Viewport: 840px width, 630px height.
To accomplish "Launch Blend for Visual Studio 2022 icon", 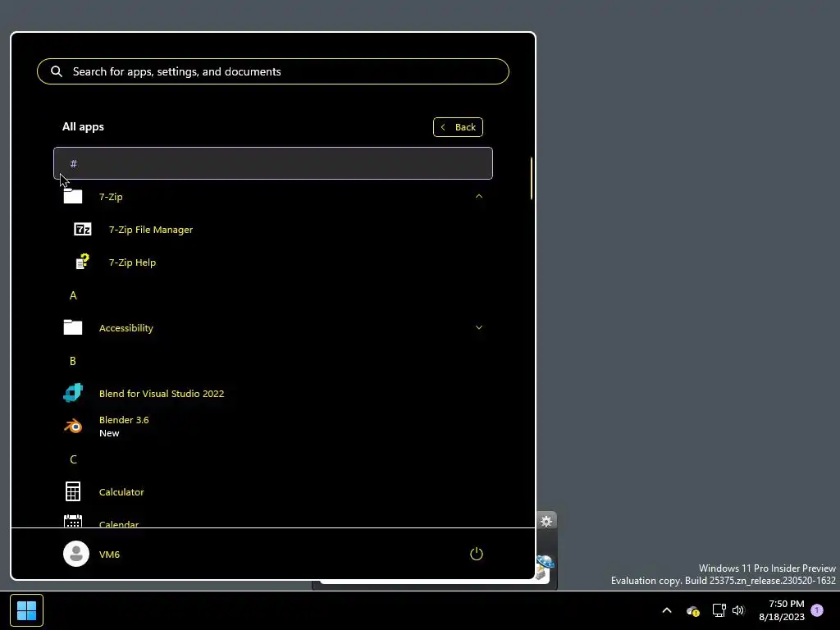I will tap(73, 393).
